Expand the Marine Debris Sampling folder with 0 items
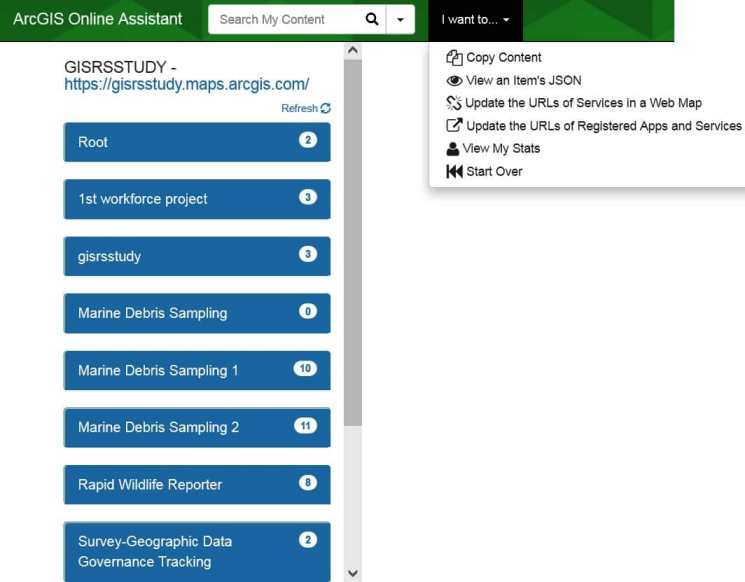Screen dimensions: 745x582 tap(197, 313)
